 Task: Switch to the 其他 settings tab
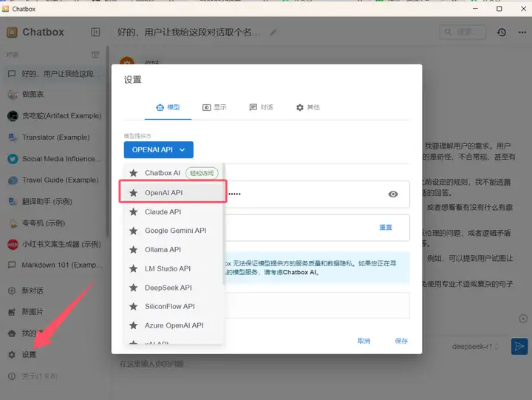tap(307, 108)
